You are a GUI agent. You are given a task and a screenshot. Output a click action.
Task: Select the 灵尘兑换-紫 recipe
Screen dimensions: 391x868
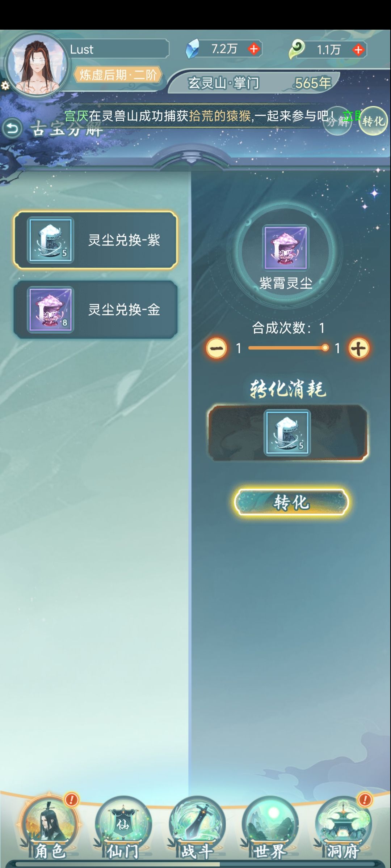tap(96, 240)
